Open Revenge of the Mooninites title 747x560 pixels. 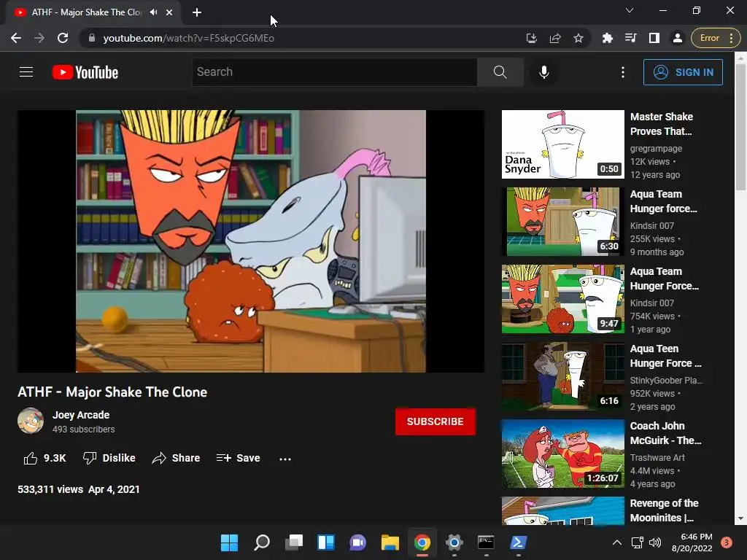664,510
